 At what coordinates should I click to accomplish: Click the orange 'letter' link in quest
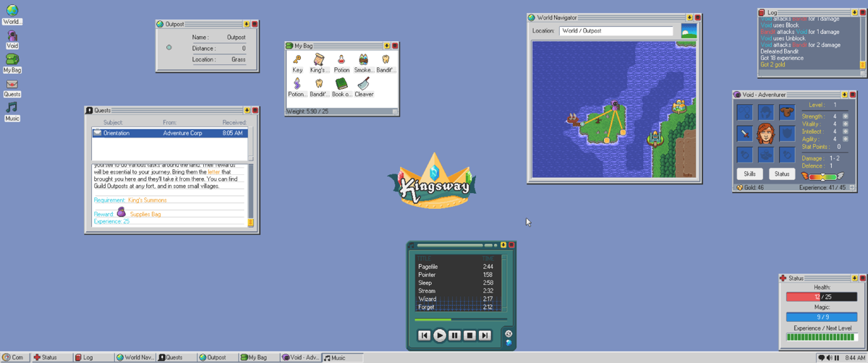213,172
